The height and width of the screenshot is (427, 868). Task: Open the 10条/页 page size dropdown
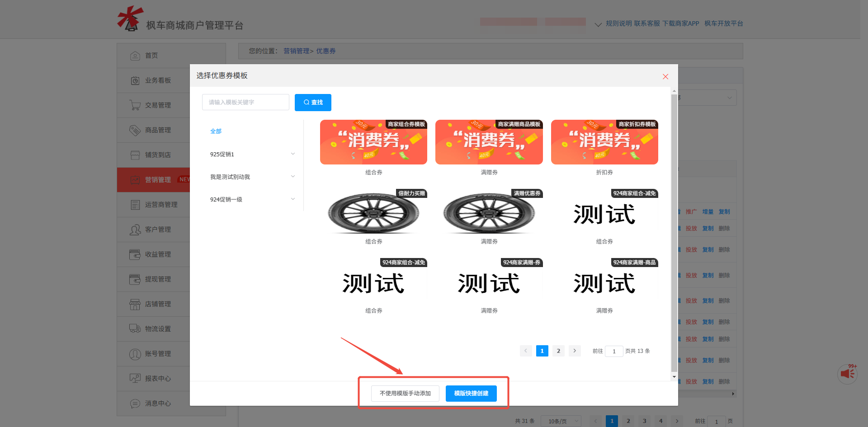pos(561,421)
